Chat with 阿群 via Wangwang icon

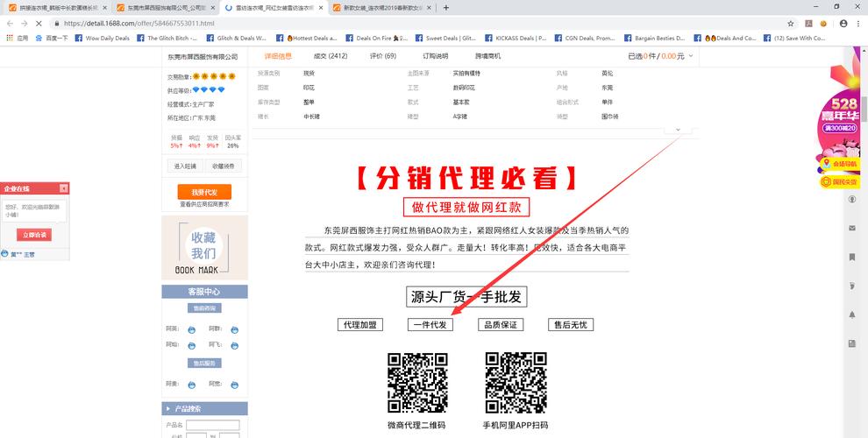pos(235,329)
